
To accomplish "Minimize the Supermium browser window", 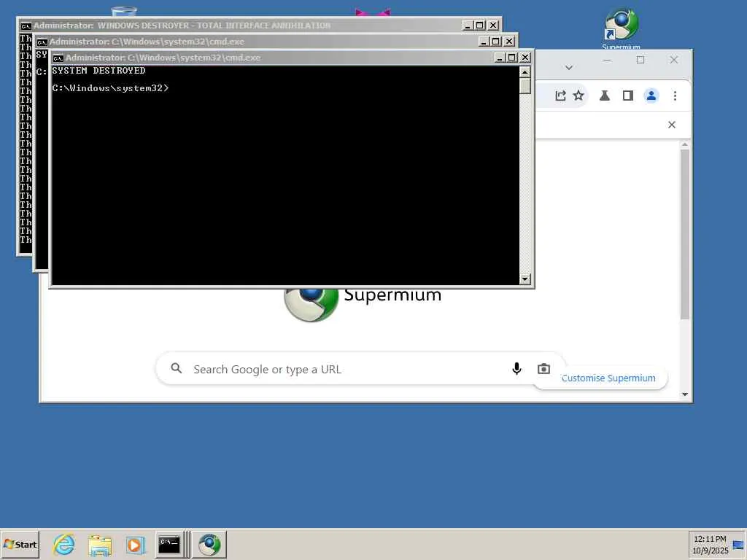I will (607, 60).
